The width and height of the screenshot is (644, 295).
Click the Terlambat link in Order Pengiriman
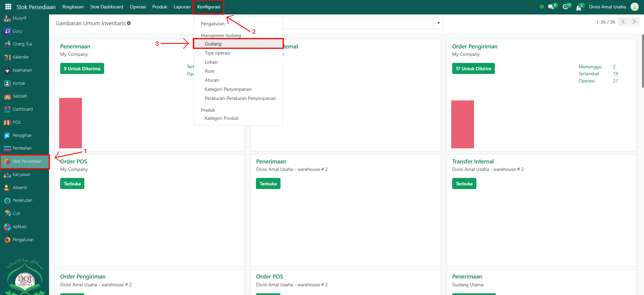click(589, 74)
